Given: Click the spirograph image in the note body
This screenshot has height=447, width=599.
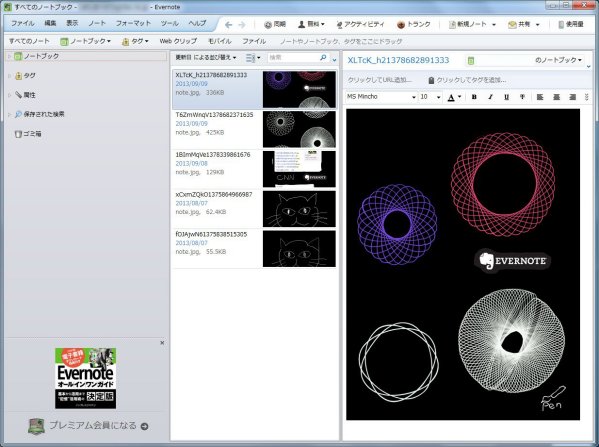Looking at the screenshot, I should [463, 264].
